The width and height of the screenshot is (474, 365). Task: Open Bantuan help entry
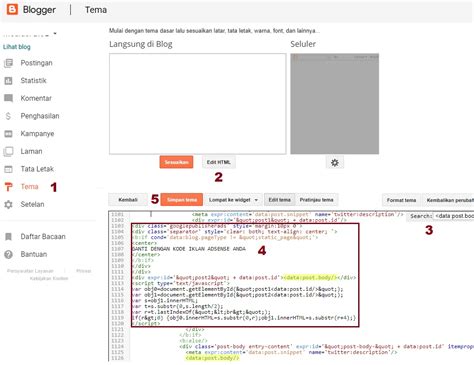[34, 254]
